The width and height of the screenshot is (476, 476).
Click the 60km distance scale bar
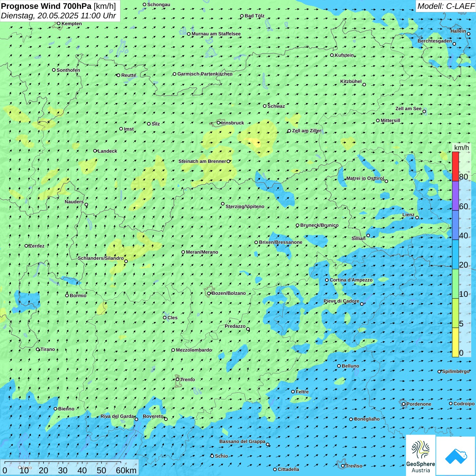pos(63,462)
